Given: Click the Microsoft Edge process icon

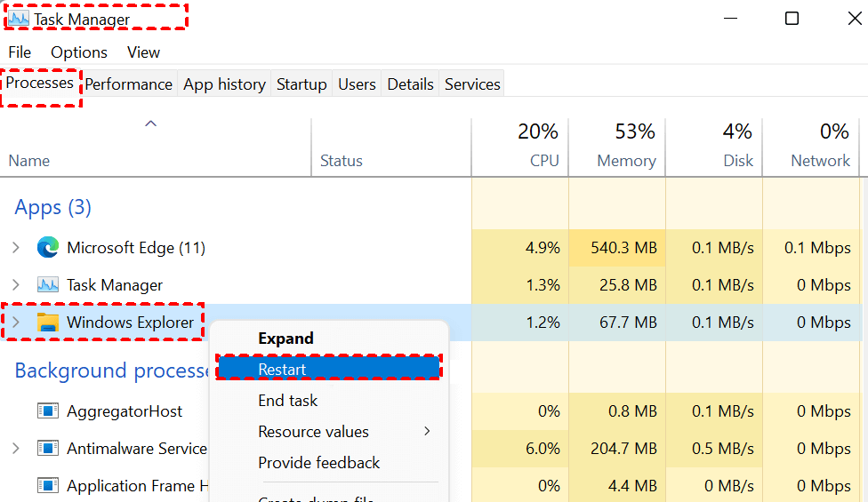Looking at the screenshot, I should (47, 248).
